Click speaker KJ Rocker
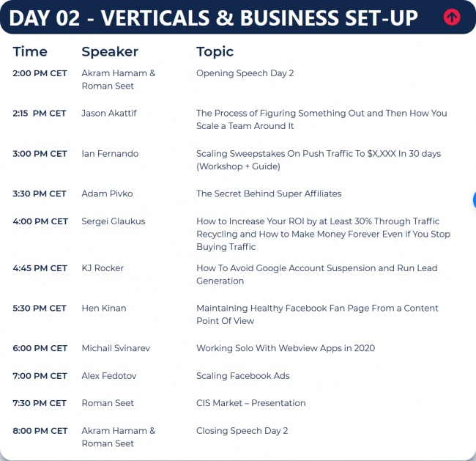The image size is (476, 461). pos(103,268)
